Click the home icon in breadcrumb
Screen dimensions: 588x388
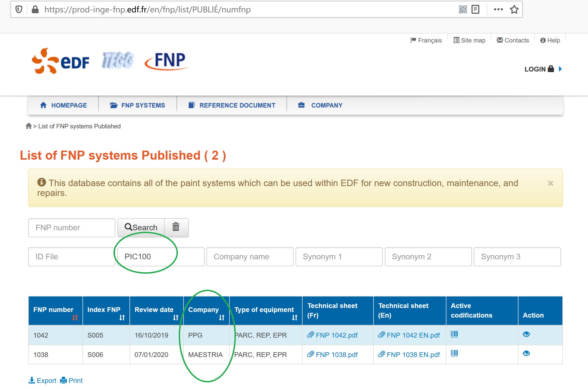tap(28, 126)
